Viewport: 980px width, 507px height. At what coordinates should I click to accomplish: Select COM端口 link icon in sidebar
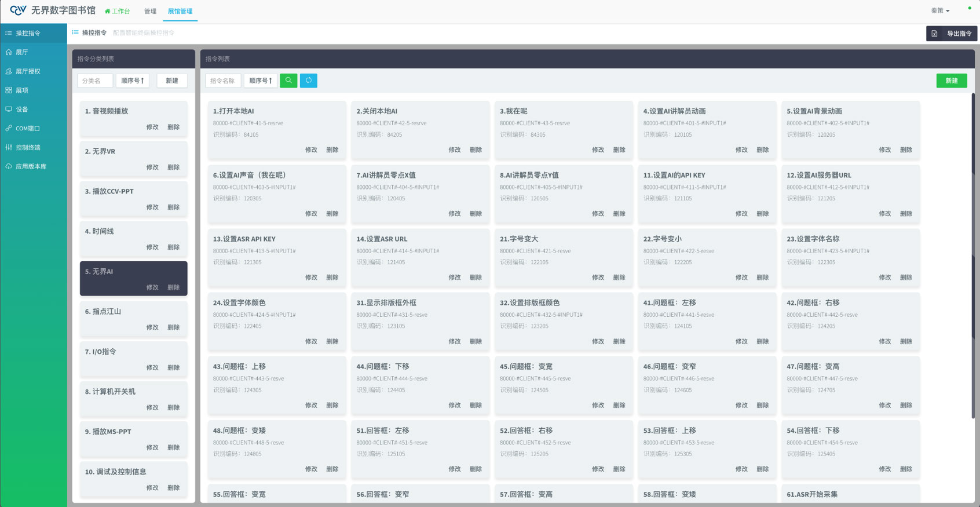tap(9, 128)
